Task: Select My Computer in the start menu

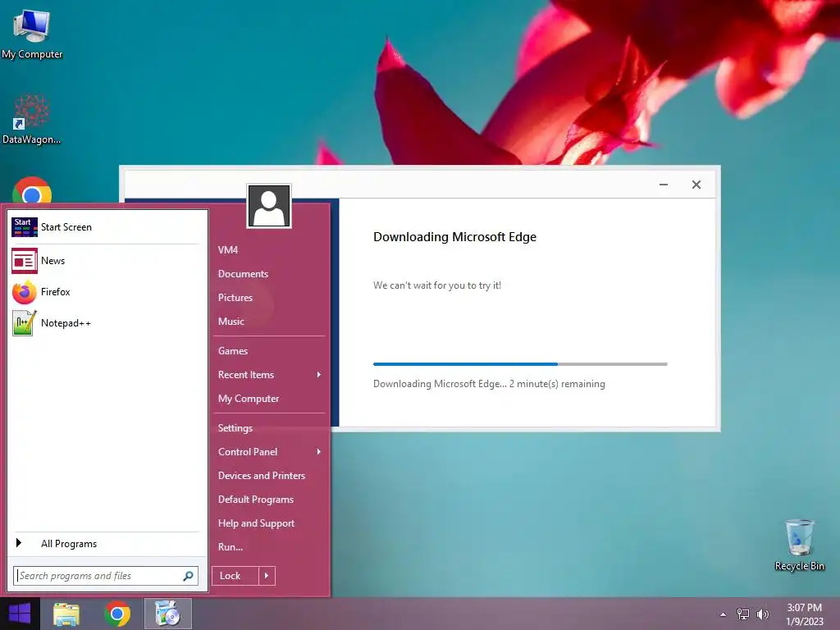Action: tap(249, 399)
